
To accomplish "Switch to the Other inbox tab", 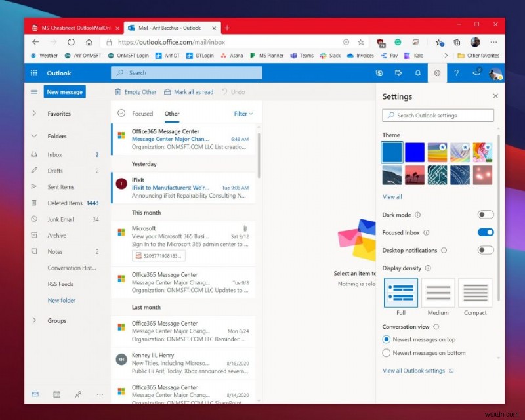I will coord(172,113).
